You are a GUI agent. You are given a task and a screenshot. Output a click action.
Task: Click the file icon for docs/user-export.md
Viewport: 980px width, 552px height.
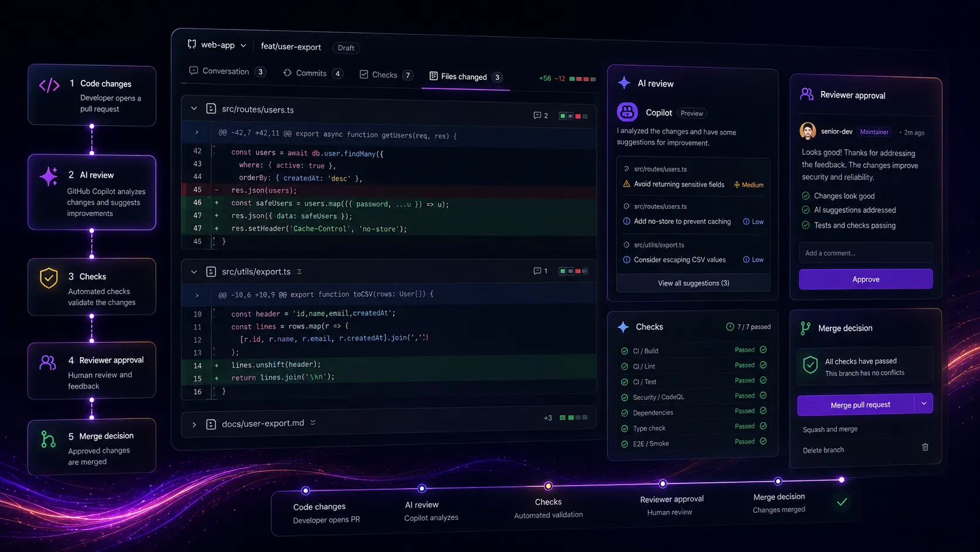click(x=211, y=424)
